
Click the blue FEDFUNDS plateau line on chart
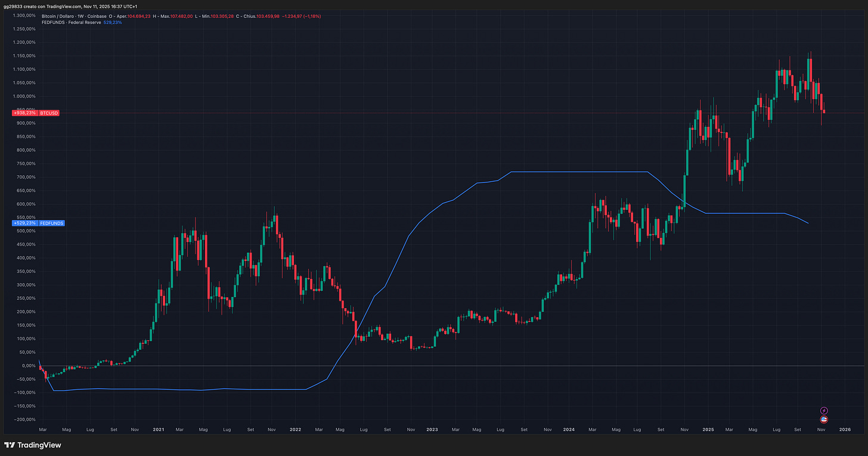[x=578, y=172]
